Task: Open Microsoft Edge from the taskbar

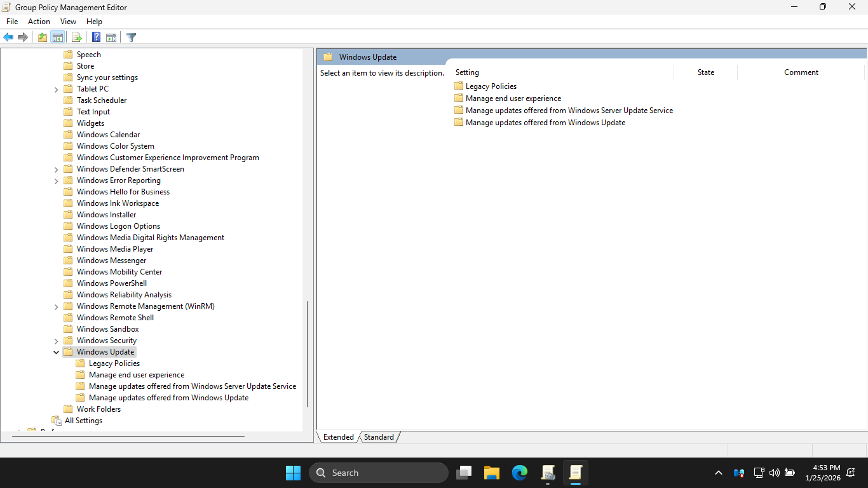Action: coord(520,473)
